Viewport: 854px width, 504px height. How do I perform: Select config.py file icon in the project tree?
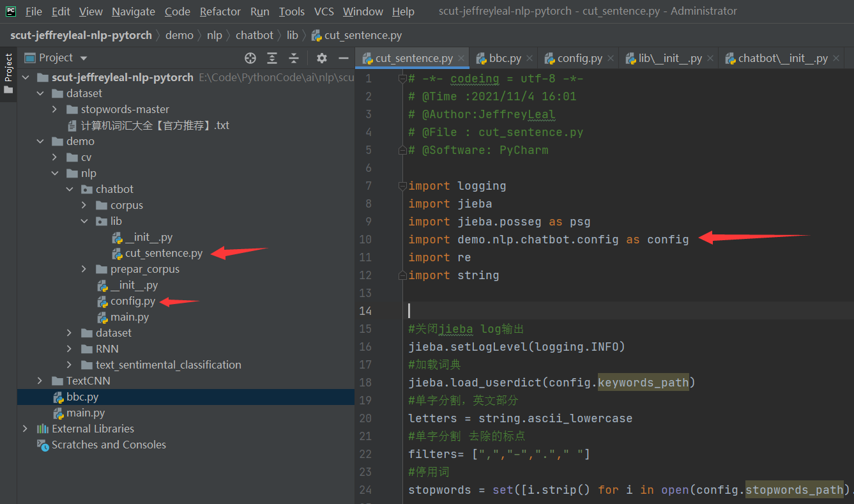tap(102, 302)
